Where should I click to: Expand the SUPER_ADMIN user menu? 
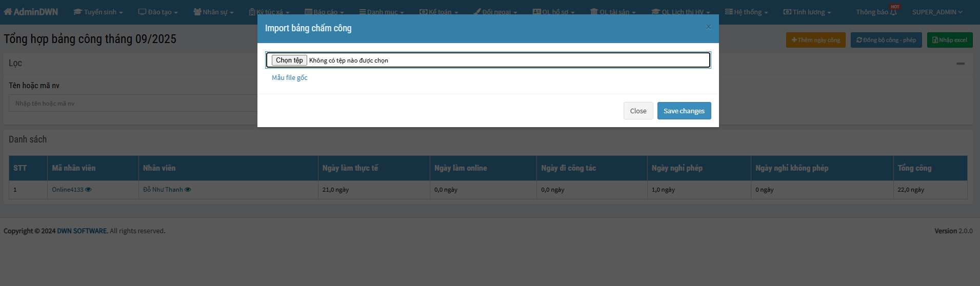(x=937, y=12)
